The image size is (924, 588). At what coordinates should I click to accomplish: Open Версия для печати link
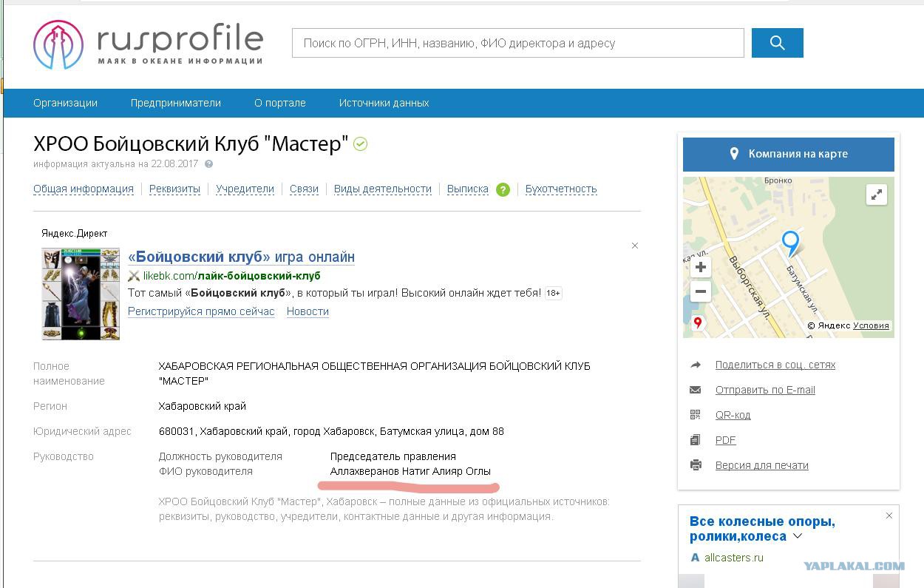[x=762, y=465]
